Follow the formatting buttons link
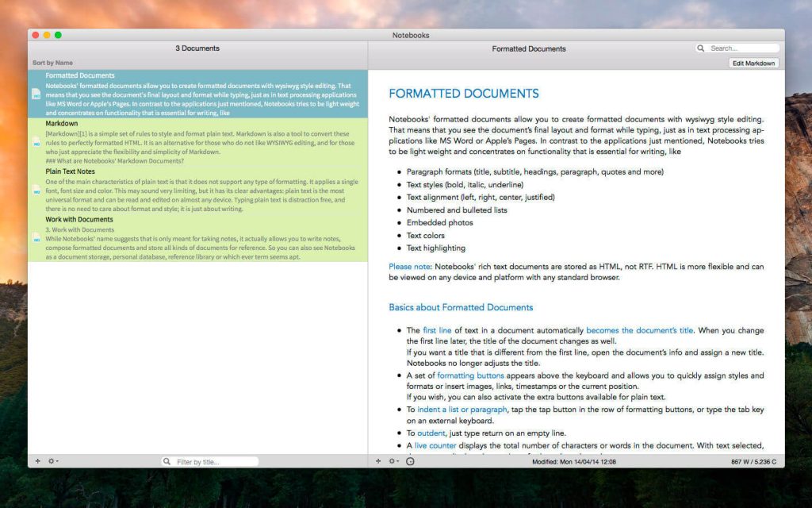Screen dimensions: 812x508 click(470, 375)
